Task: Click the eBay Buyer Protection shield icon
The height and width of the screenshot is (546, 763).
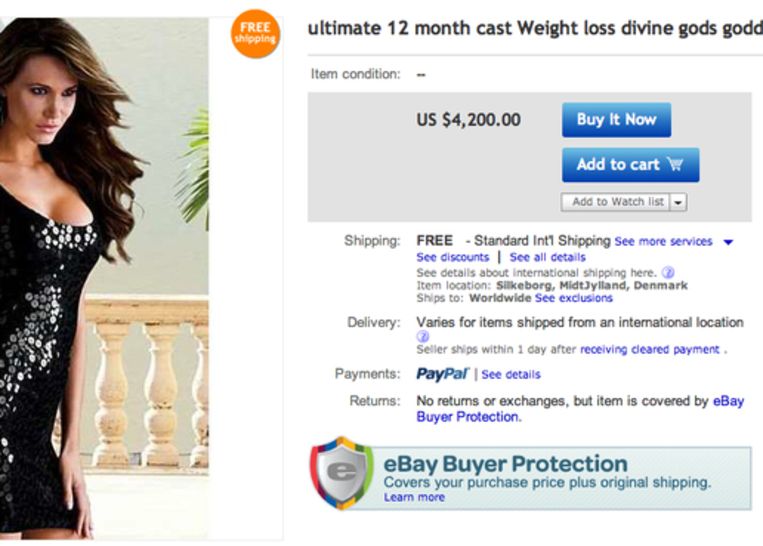Action: coord(342,473)
